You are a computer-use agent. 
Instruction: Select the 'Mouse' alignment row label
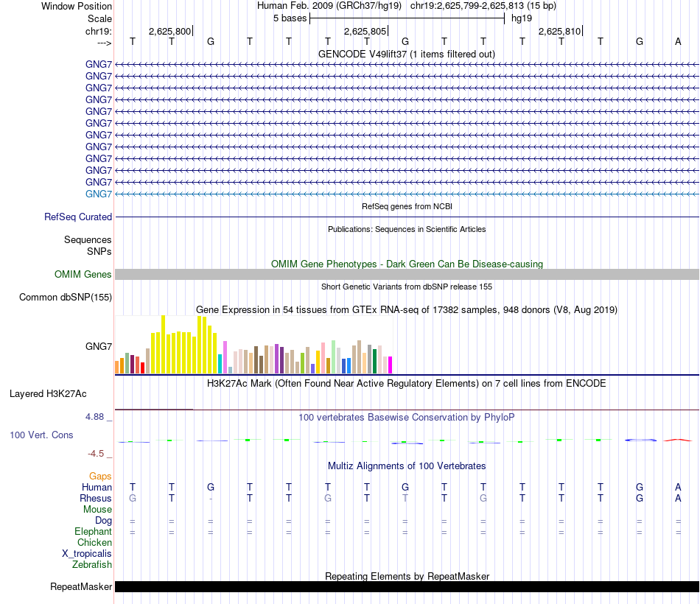coord(97,510)
